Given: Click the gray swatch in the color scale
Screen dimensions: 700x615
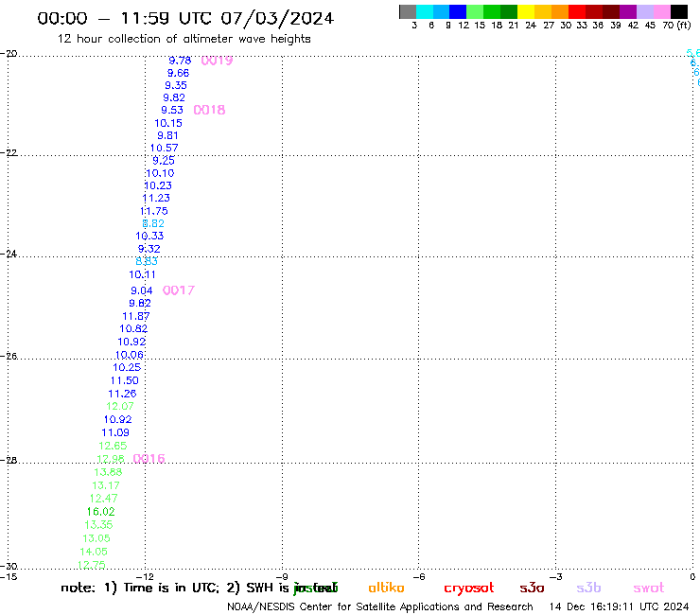Looking at the screenshot, I should click(408, 11).
